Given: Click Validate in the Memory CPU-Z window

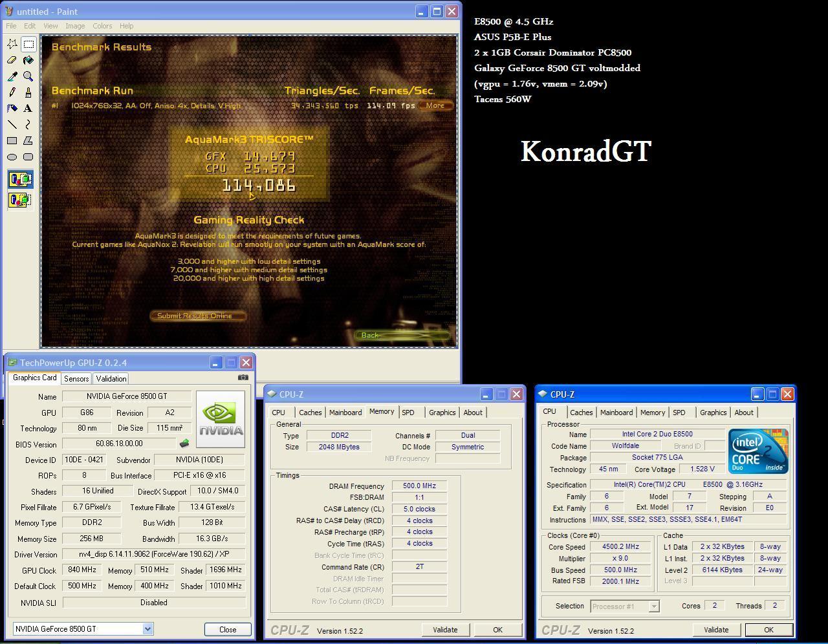Looking at the screenshot, I should coord(445,630).
